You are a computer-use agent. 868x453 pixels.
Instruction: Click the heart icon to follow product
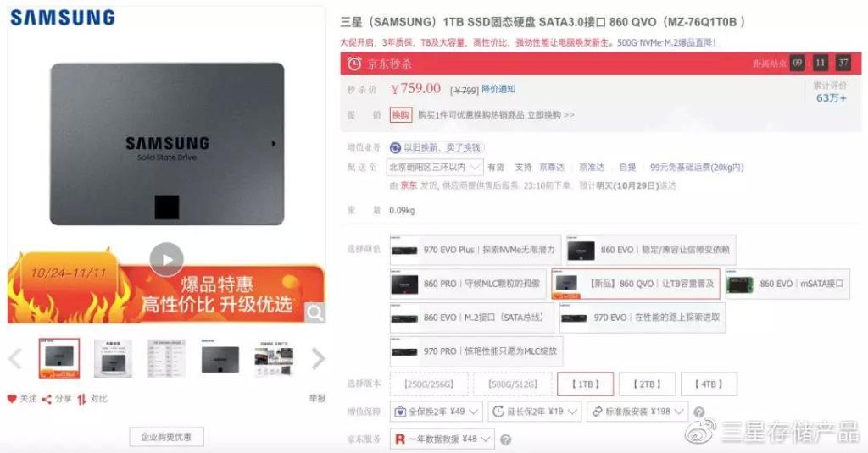coord(12,399)
